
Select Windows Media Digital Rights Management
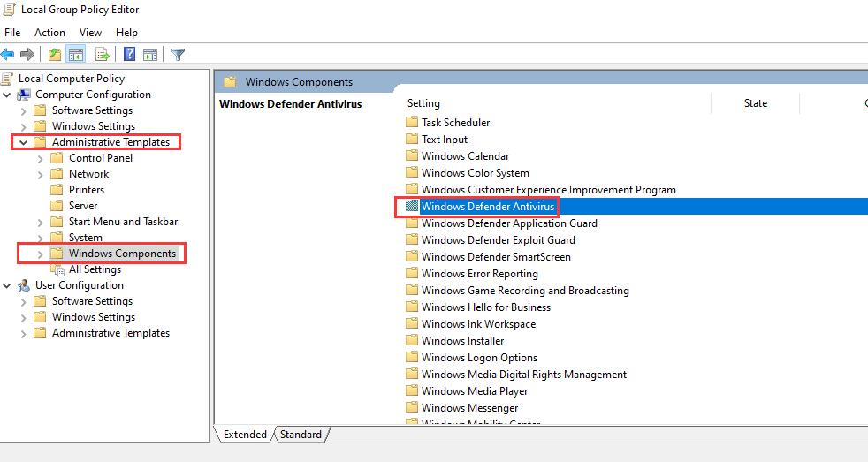pyautogui.click(x=524, y=374)
